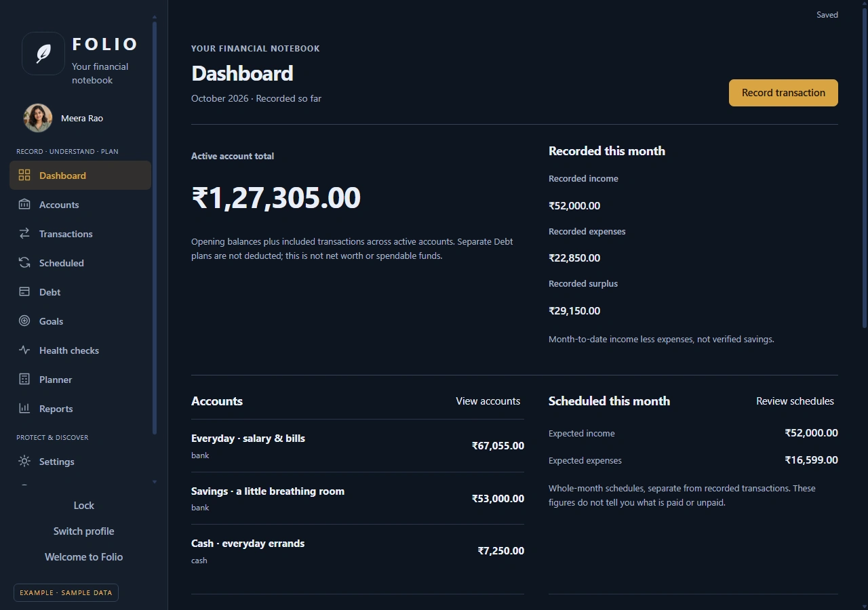Screen dimensions: 868x610
Task: Click the Example · Sample Data badge
Action: pos(66,593)
